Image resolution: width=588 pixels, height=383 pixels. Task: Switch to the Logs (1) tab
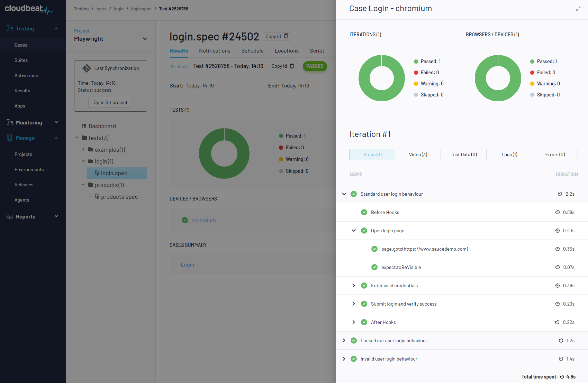point(509,155)
